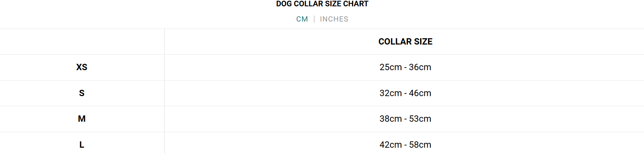This screenshot has width=644, height=154.
Task: Switch the size chart to CM
Action: pos(302,19)
